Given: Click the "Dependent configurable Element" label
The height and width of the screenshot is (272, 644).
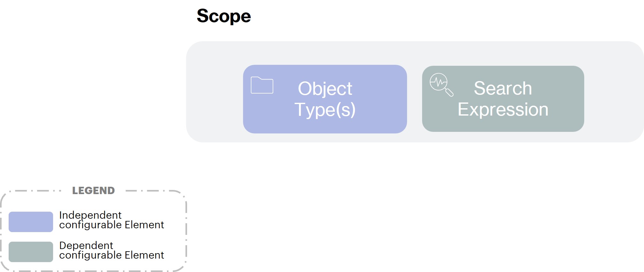Looking at the screenshot, I should tap(111, 250).
